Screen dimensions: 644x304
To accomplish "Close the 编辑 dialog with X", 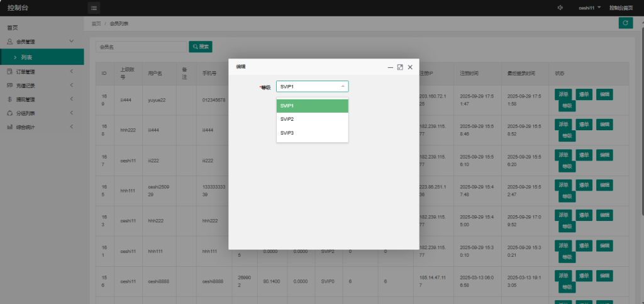I will coord(410,67).
